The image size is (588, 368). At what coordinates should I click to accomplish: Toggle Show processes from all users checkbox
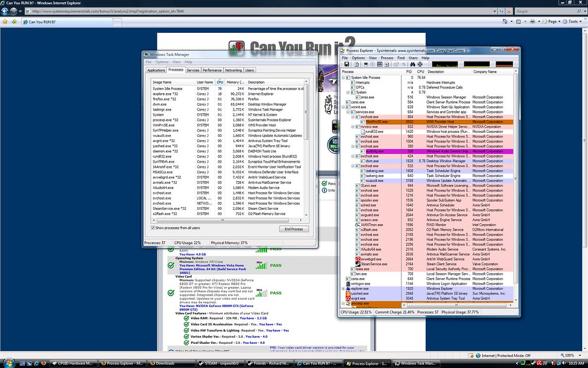pos(153,228)
